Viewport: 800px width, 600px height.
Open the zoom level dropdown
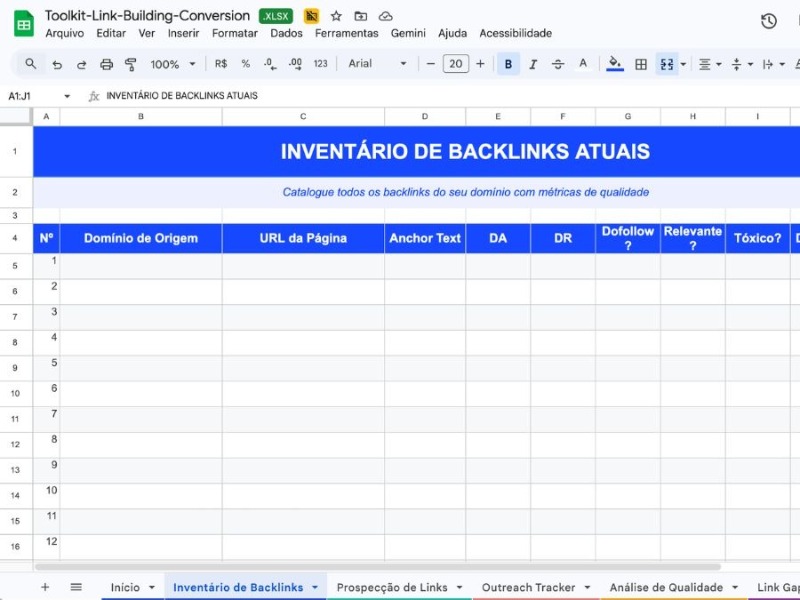coord(170,64)
